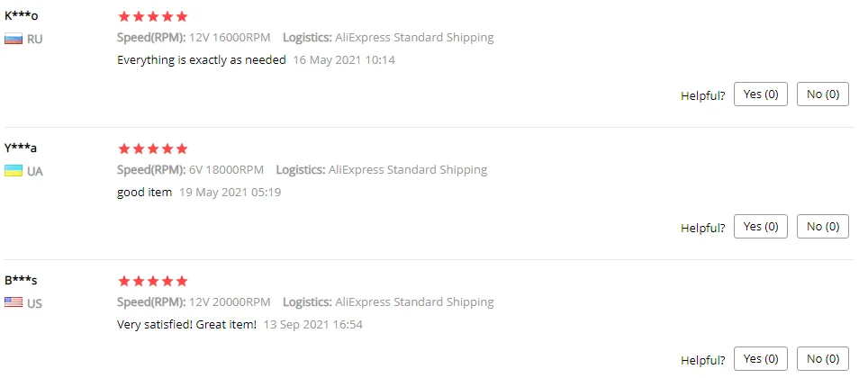The image size is (868, 378).
Task: Click the five-star rating on Y***a's review
Action: pos(153,148)
